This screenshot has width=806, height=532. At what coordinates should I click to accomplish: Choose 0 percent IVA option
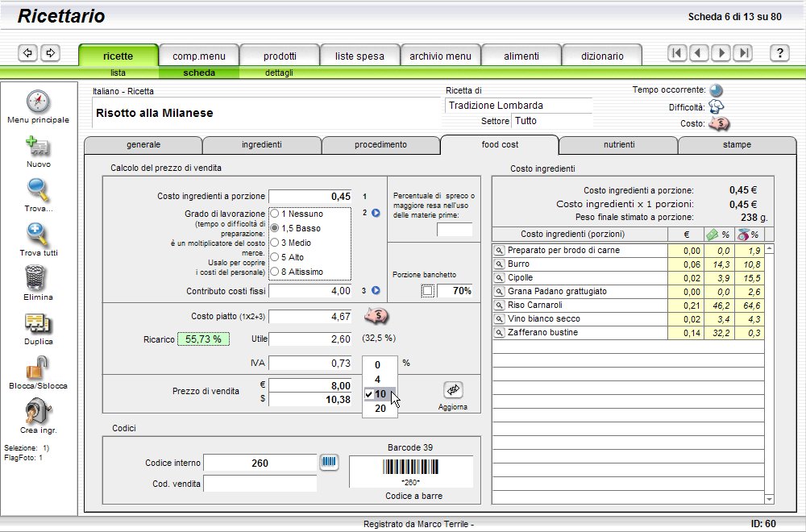[x=380, y=365]
